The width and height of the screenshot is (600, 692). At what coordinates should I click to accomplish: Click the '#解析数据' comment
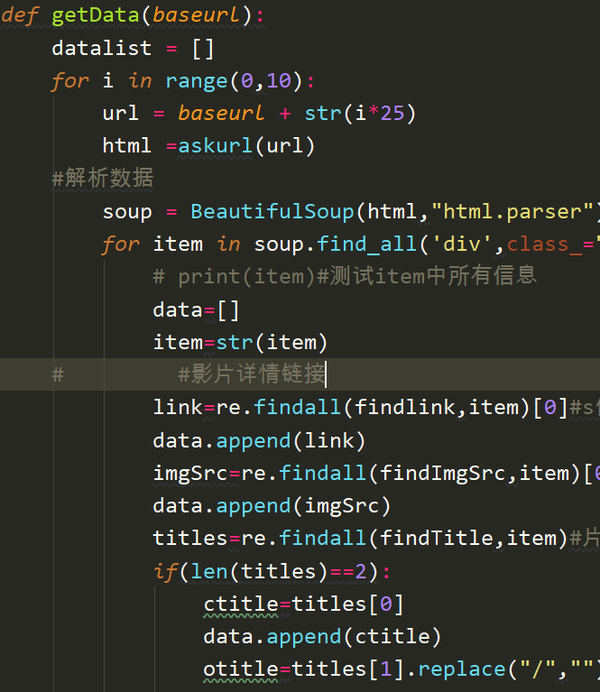(x=102, y=178)
